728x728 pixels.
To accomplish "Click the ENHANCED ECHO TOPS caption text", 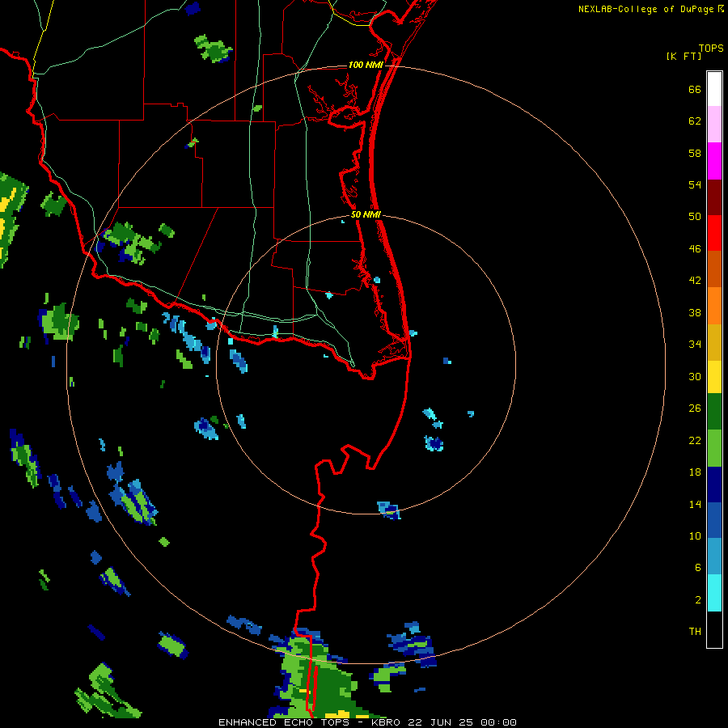I will [284, 722].
